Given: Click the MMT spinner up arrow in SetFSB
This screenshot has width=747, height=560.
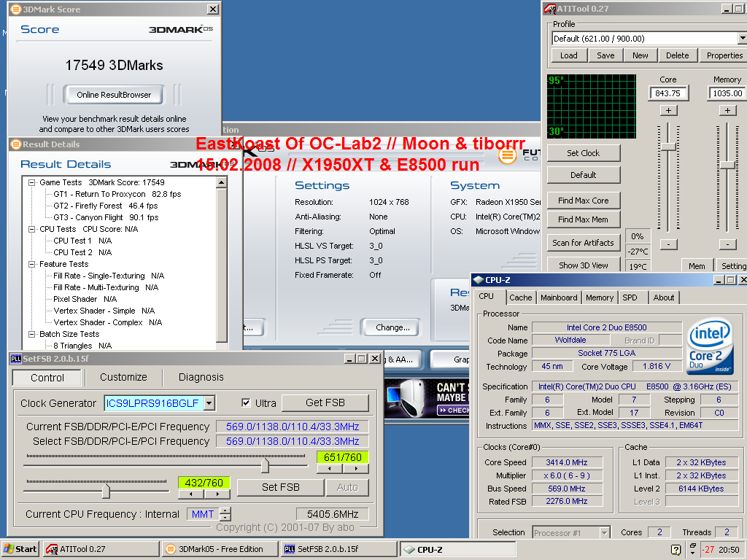Looking at the screenshot, I should pyautogui.click(x=225, y=511).
